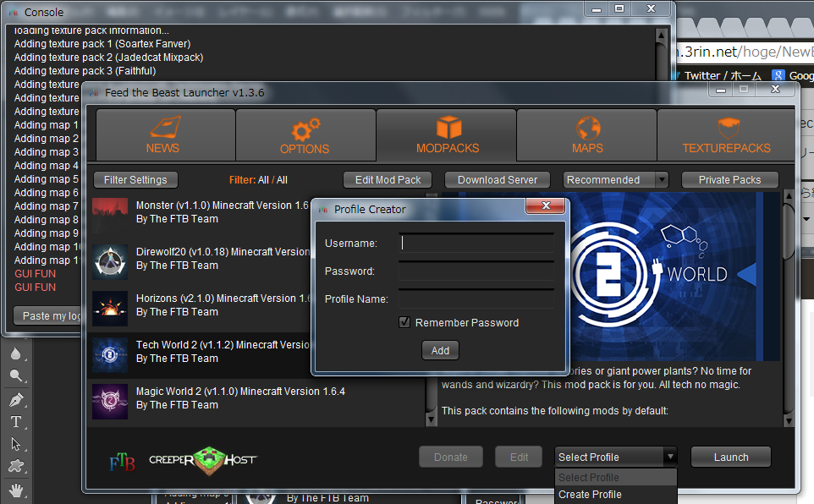Viewport: 814px width, 504px height.
Task: Minimize the Feed the Beast Launcher window
Action: point(721,90)
